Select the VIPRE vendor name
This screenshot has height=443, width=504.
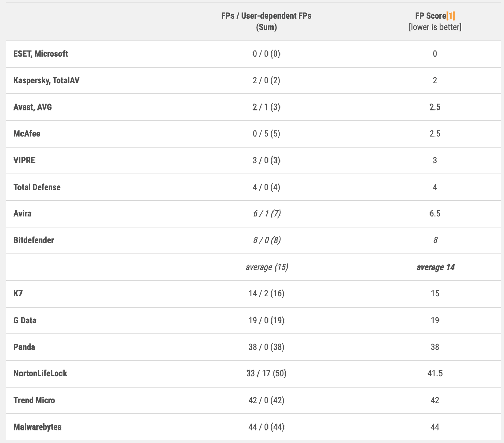point(24,160)
